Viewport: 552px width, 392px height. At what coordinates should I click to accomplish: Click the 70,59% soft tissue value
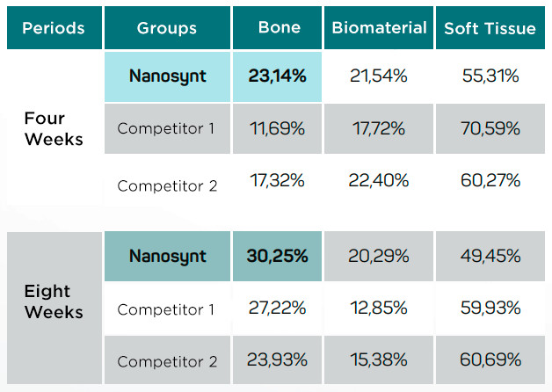[x=490, y=129]
